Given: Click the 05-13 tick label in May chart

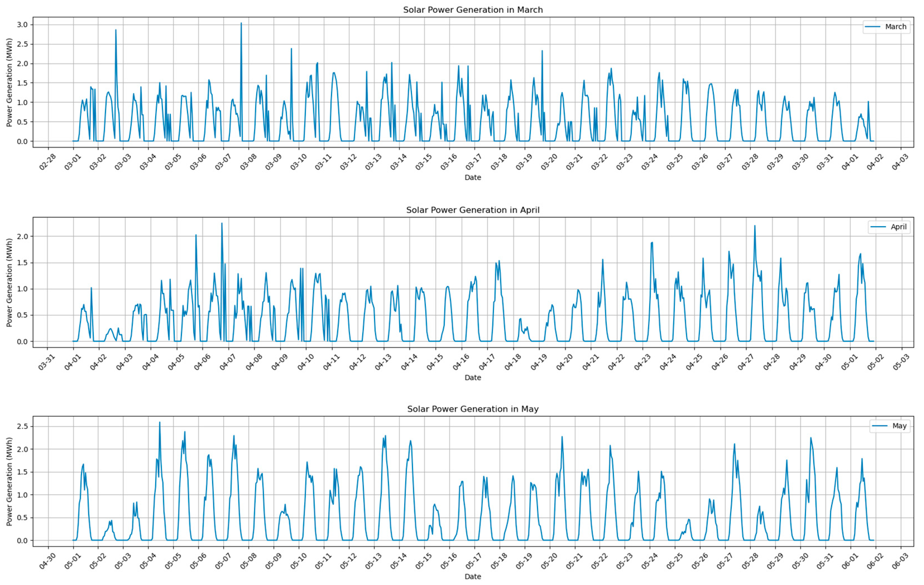Looking at the screenshot, I should [373, 561].
